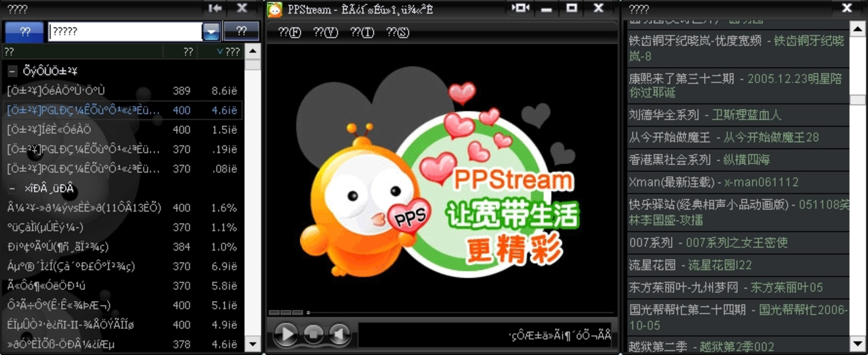Viewport: 868px width, 355px height.
Task: Select the channel row with 370 and 6.9
Action: (123, 266)
